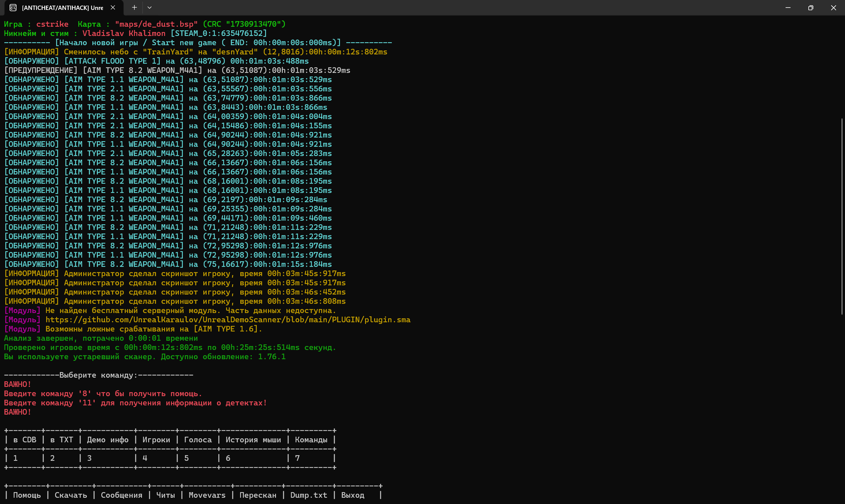
Task: Click the "Голоса" table cell
Action: (198, 440)
